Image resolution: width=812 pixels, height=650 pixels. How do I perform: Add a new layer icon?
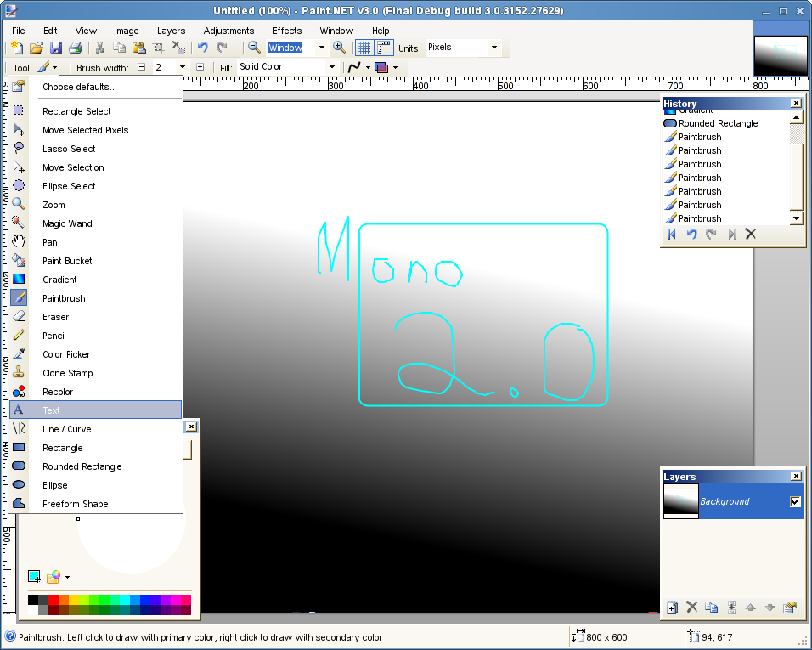(x=672, y=608)
